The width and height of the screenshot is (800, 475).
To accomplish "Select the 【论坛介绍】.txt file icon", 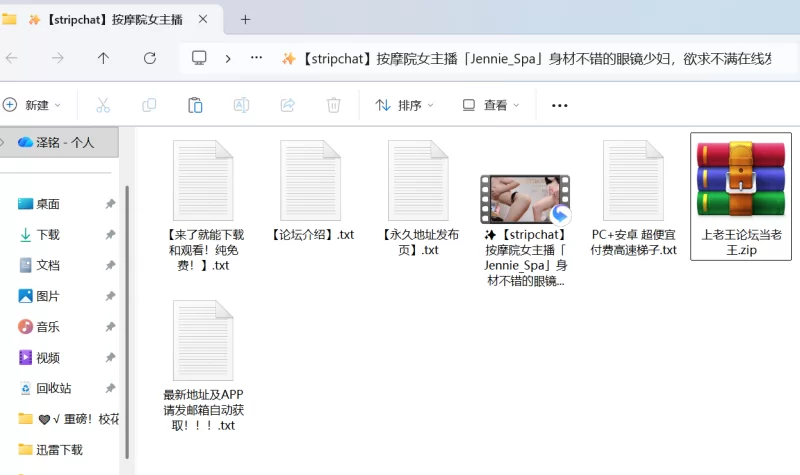I will (310, 180).
